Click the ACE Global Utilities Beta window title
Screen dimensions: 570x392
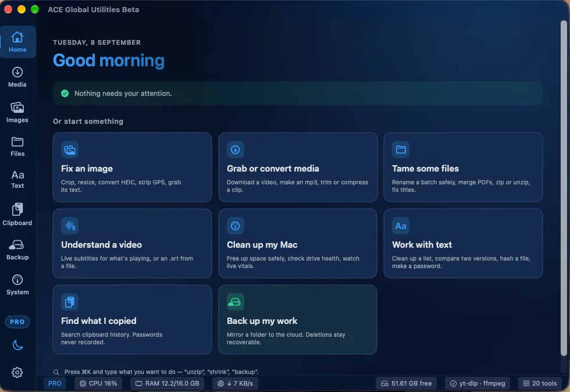tap(94, 10)
